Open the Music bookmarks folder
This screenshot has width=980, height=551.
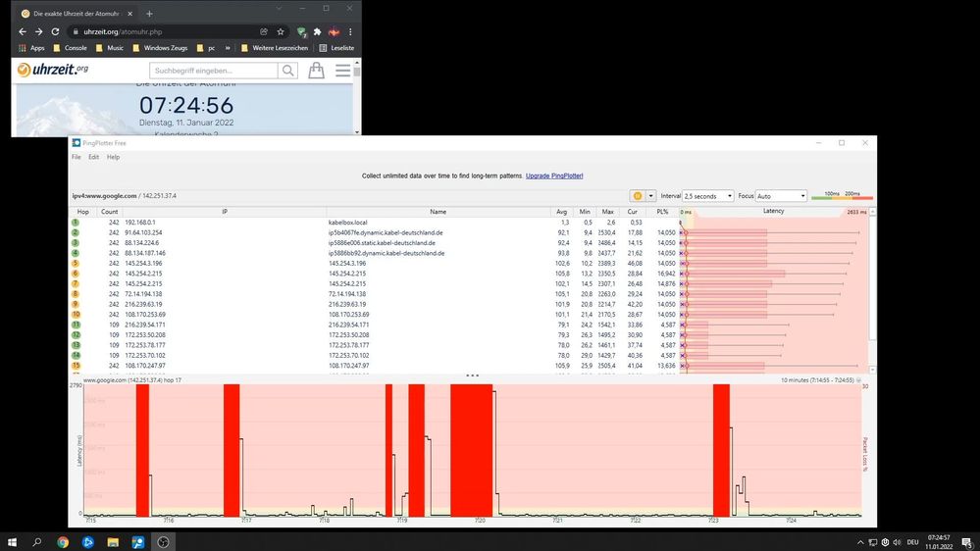pyautogui.click(x=109, y=48)
